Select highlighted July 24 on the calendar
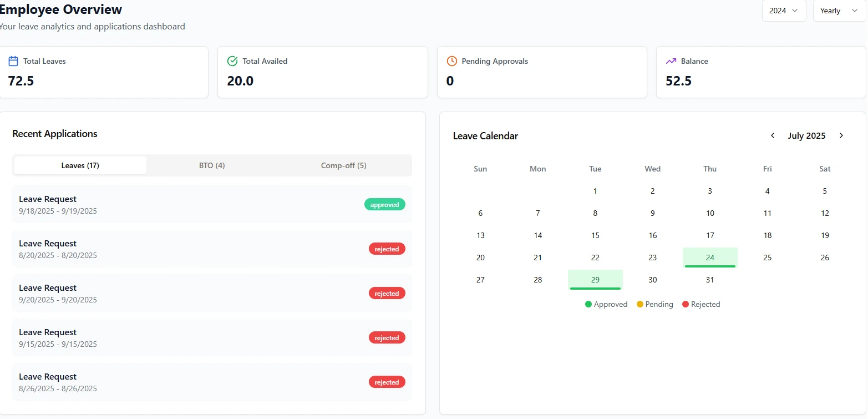The width and height of the screenshot is (868, 419). (710, 258)
